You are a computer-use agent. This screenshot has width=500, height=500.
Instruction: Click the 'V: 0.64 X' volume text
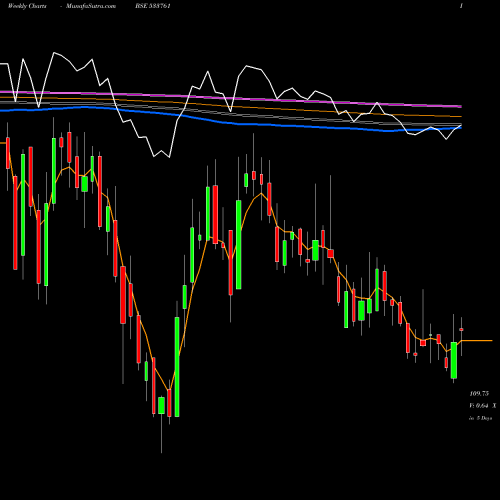483,406
